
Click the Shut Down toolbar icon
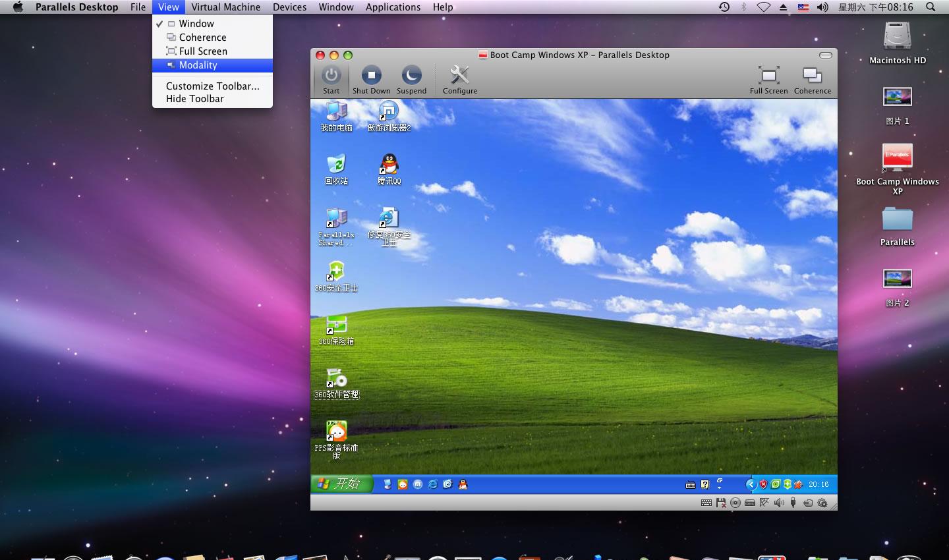(371, 80)
